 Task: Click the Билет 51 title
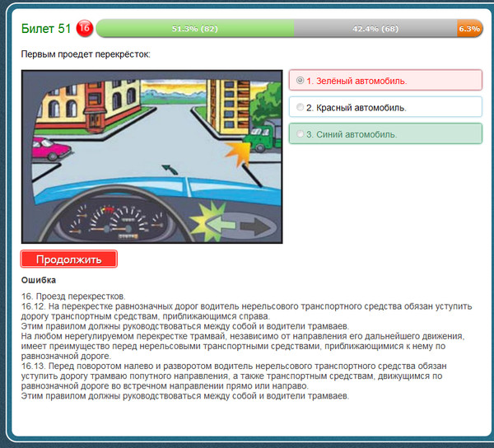coord(47,29)
